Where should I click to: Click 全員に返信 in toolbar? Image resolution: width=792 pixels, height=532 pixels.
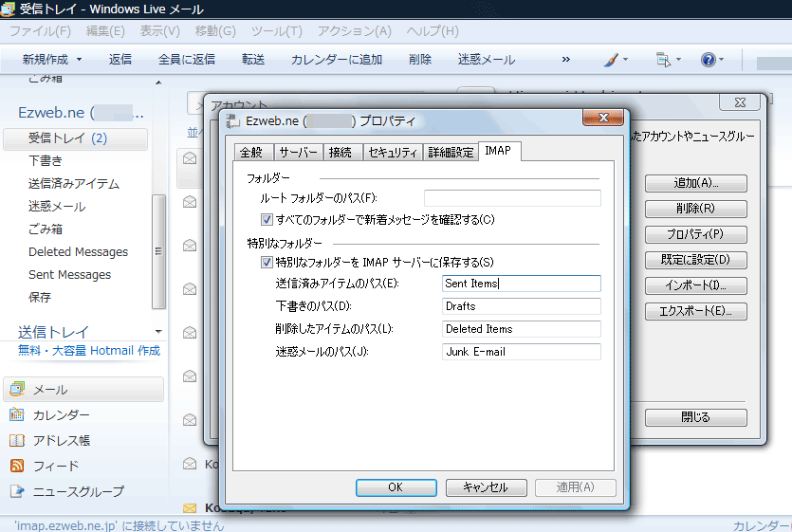point(187,60)
